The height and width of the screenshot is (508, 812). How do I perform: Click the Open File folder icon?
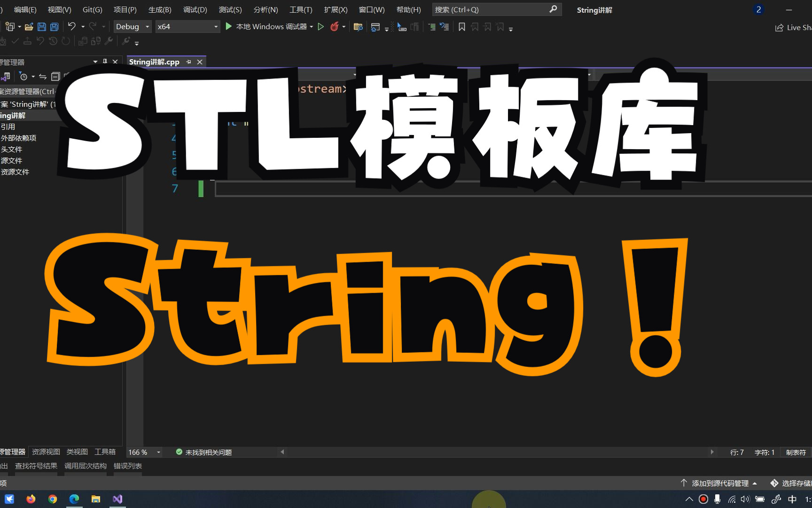point(29,27)
